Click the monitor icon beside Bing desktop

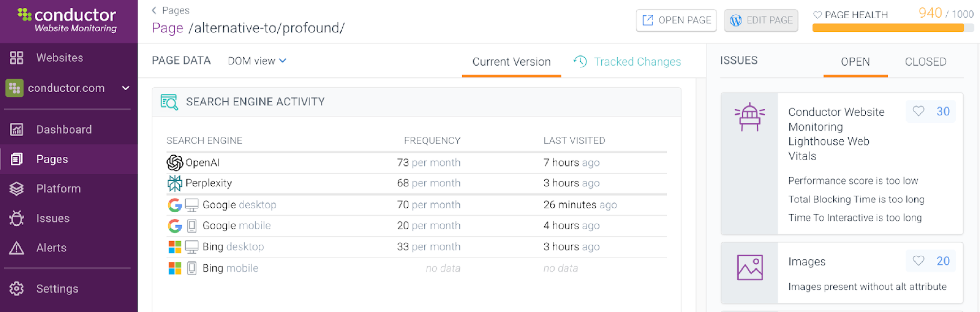(x=192, y=247)
